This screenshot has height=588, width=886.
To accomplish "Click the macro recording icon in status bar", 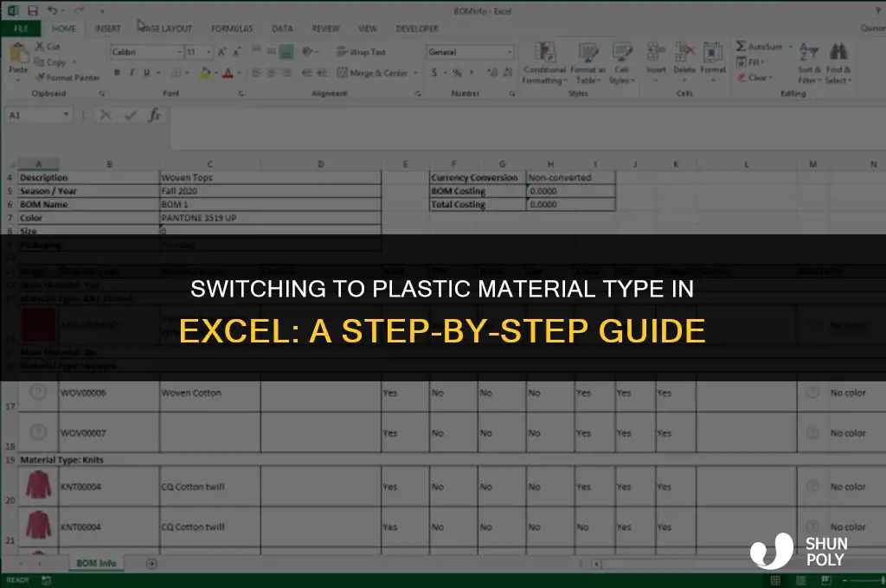I will pos(47,580).
